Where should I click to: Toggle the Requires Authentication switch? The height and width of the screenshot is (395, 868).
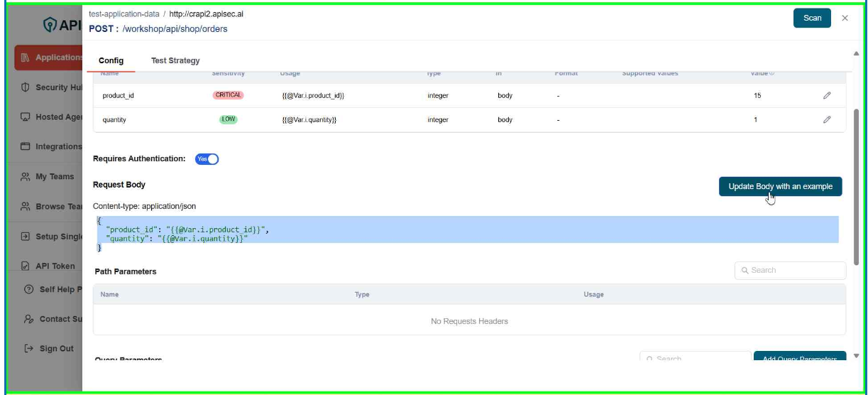[x=207, y=159]
